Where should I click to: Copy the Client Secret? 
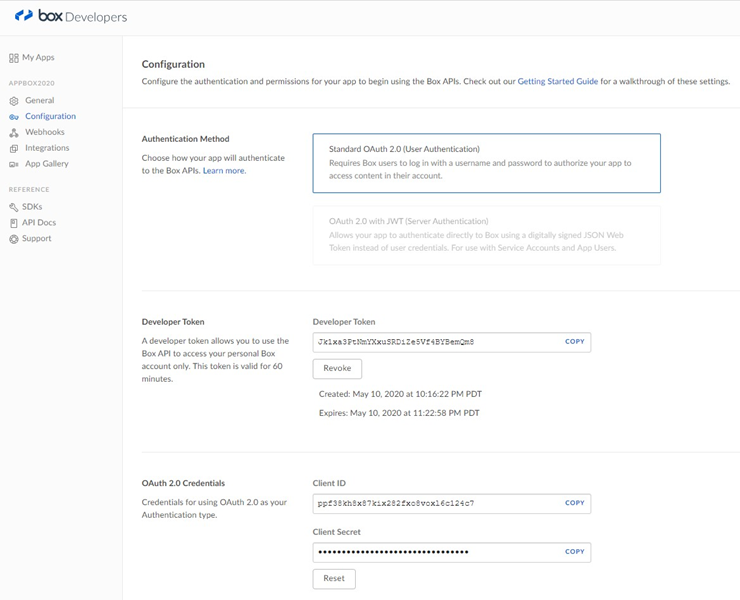point(574,552)
